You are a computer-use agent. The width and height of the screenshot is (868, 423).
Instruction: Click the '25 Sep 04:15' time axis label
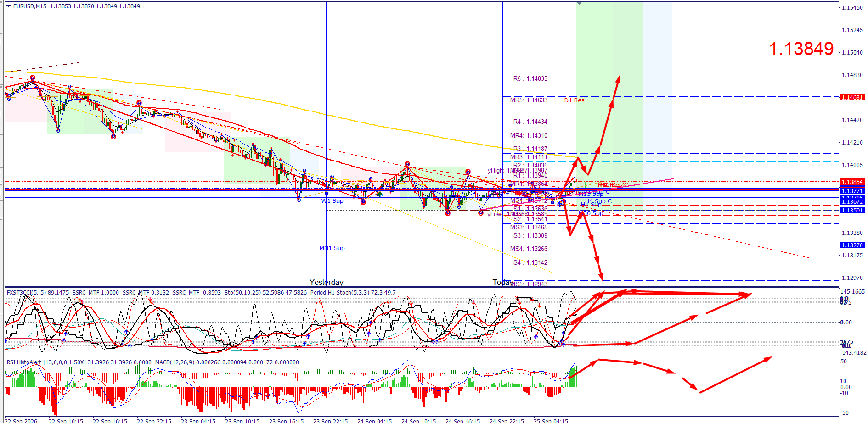[551, 421]
